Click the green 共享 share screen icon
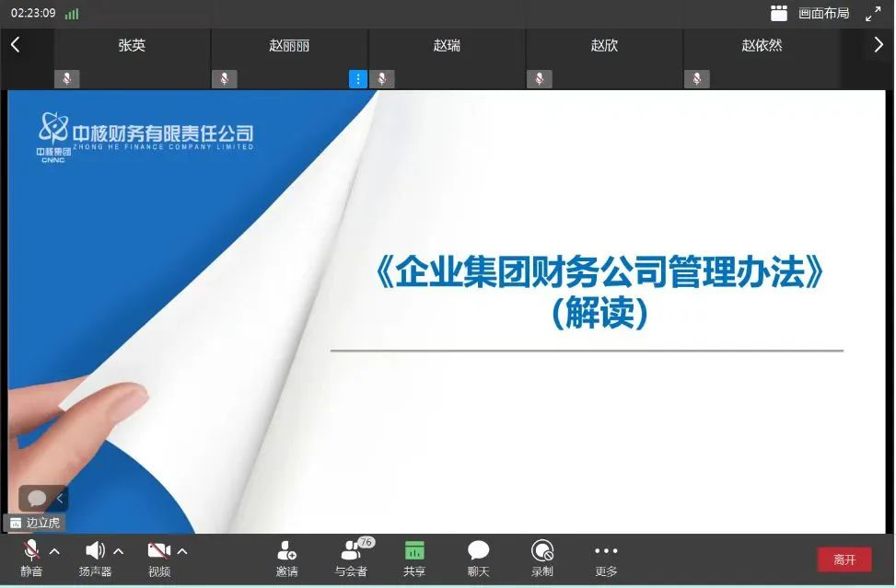This screenshot has height=588, width=896. pos(414,551)
